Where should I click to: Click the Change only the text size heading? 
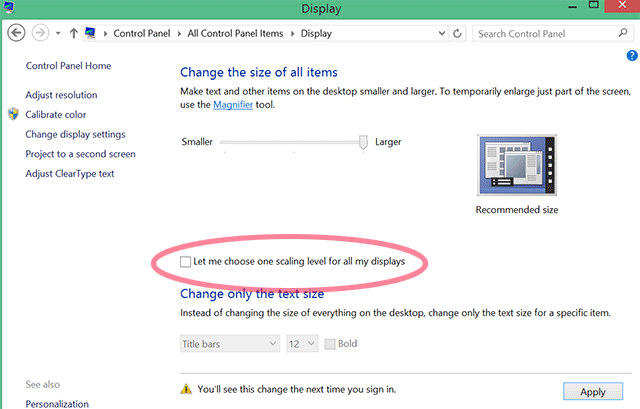[x=252, y=293]
